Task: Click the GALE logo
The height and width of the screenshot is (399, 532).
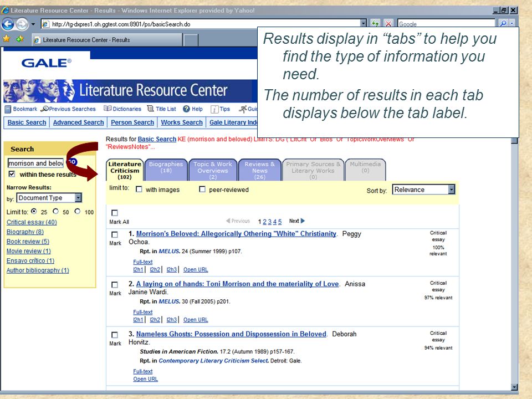Action: (x=47, y=63)
